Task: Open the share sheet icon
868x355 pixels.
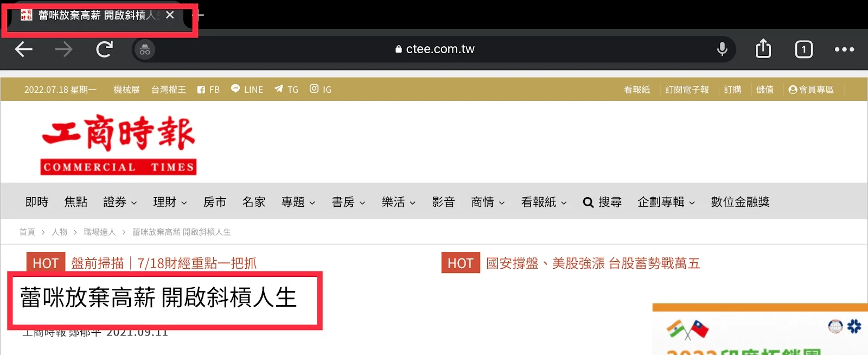Action: click(x=763, y=49)
